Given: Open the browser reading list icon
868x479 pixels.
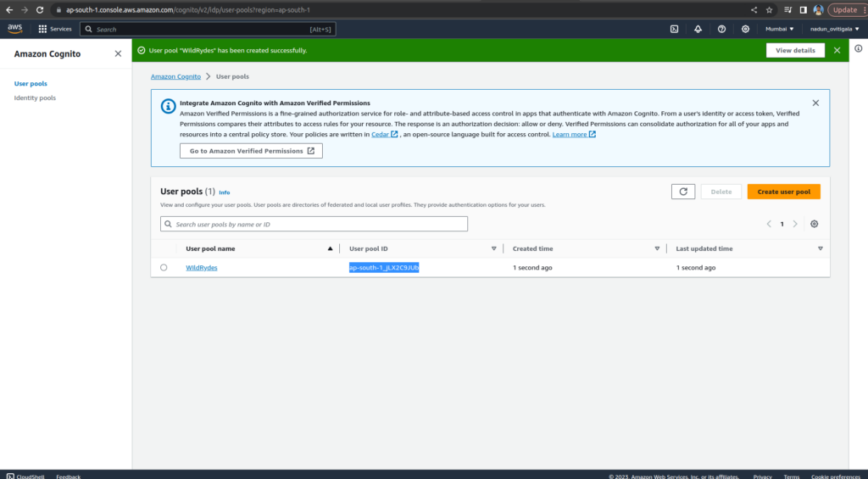Looking at the screenshot, I should coord(788,10).
